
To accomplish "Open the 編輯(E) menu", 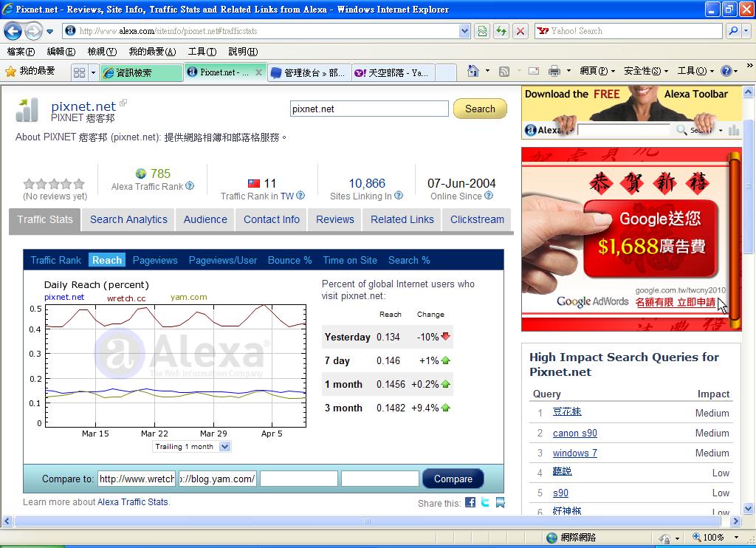I will [61, 52].
